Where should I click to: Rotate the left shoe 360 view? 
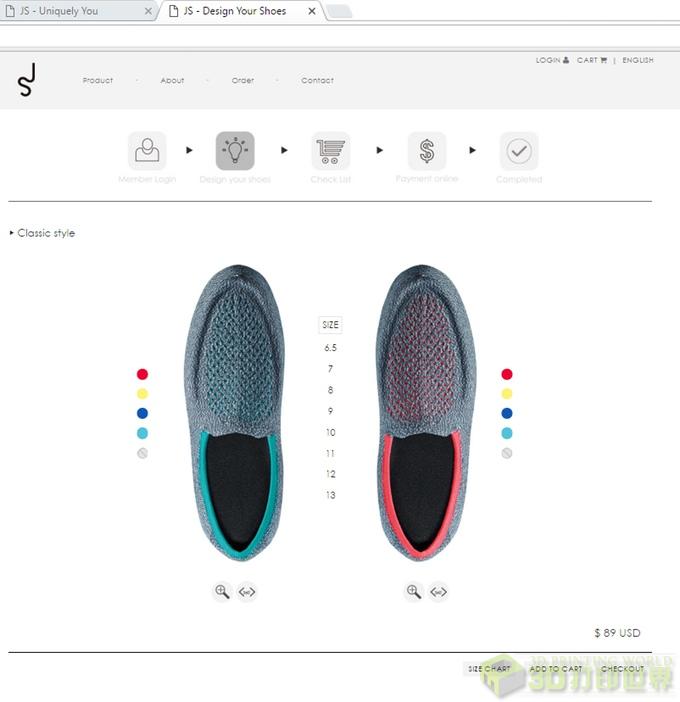click(x=247, y=592)
